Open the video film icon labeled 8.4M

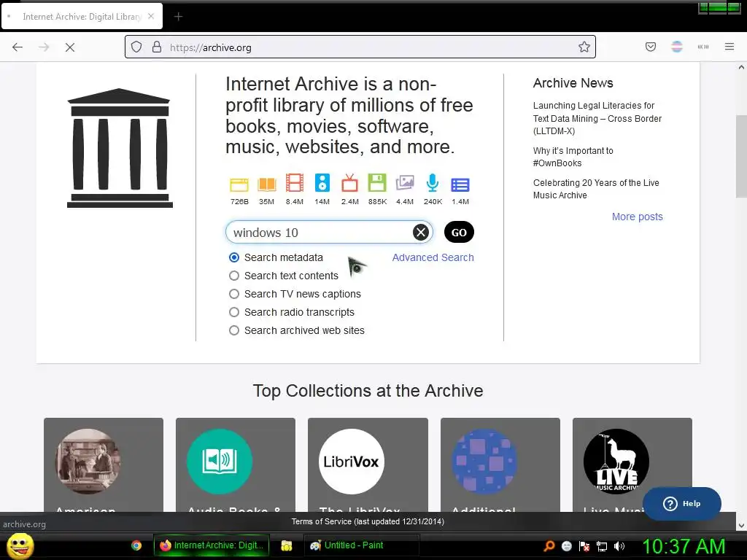[295, 183]
